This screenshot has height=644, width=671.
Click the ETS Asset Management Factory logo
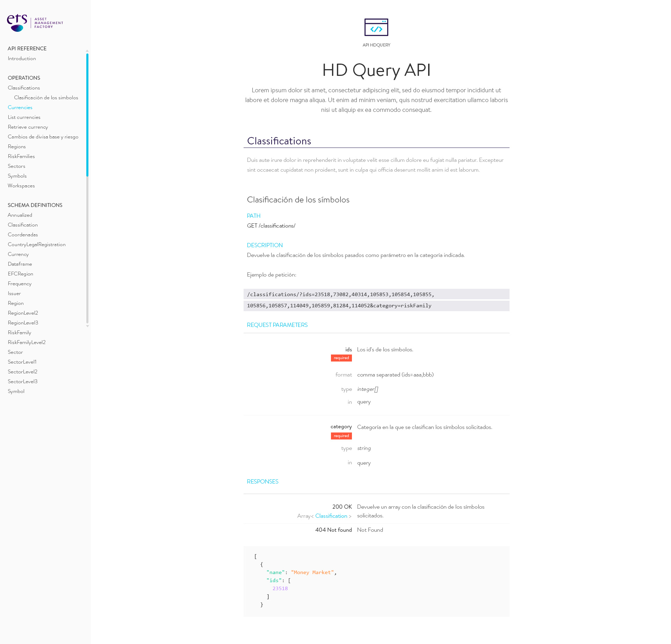[x=35, y=23]
